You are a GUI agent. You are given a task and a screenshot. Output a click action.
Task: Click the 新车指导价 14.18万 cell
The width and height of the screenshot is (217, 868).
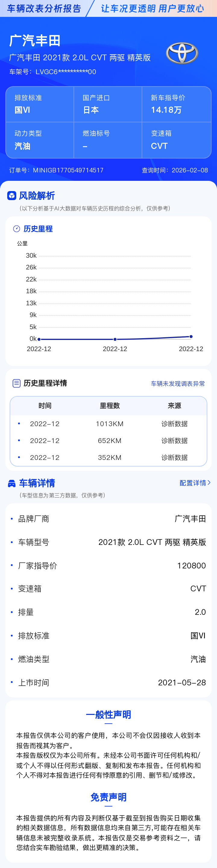[x=176, y=105]
